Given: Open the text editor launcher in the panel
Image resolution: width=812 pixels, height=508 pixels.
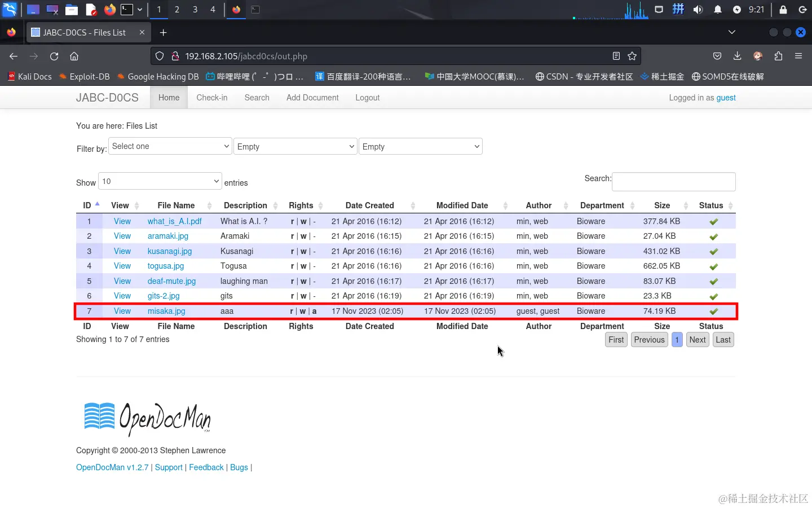Looking at the screenshot, I should [x=91, y=10].
